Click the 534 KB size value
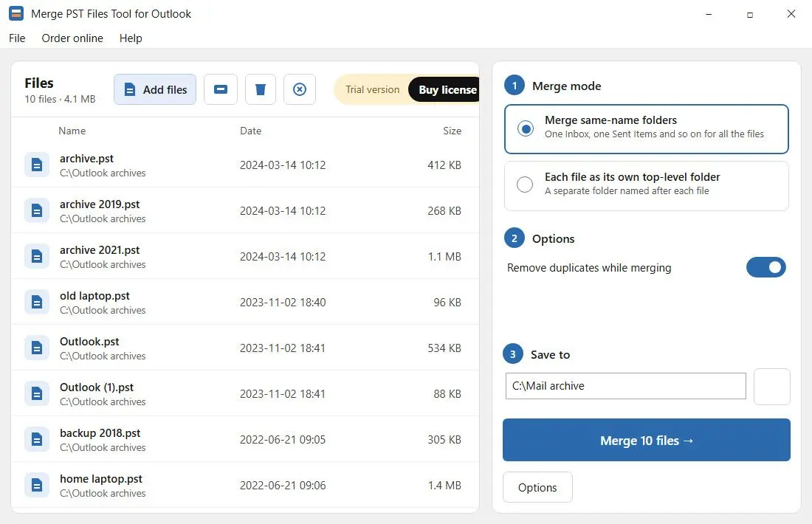812x524 pixels. click(444, 348)
